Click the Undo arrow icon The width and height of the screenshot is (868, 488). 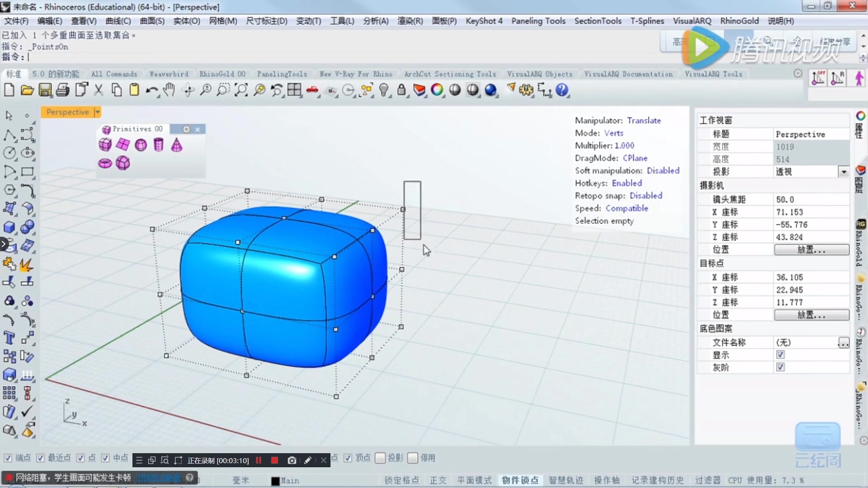pos(151,90)
